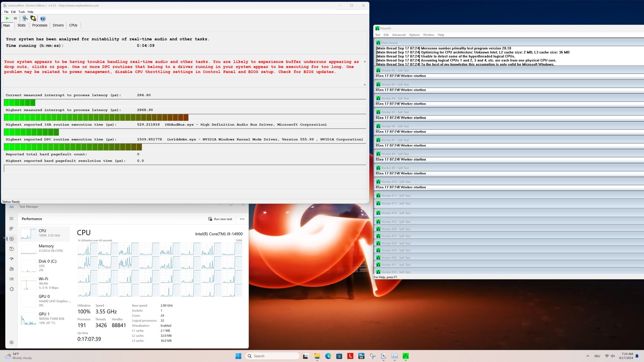Viewport: 644px width, 362px height.
Task: Open Task Manager Startup apps page
Action: click(11, 259)
